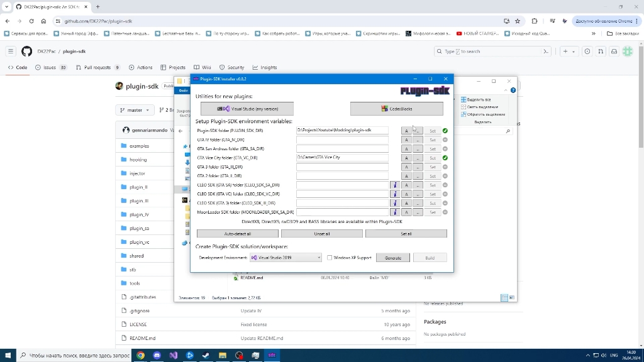Screen dimensions: 644x362
Task: Click Visual Studio (any version) utility button
Action: (x=247, y=109)
